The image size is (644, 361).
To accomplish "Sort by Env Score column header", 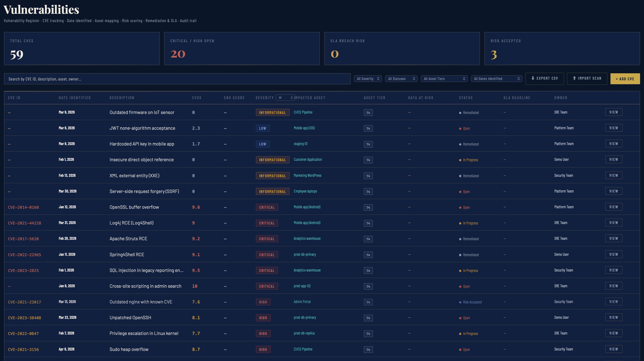I will 234,98.
